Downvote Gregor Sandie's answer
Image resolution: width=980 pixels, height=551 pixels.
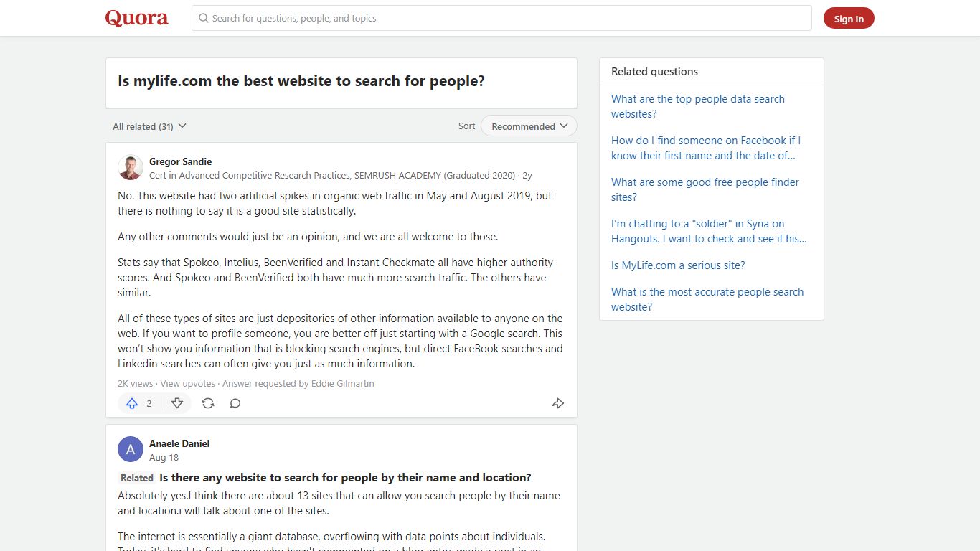pyautogui.click(x=177, y=403)
